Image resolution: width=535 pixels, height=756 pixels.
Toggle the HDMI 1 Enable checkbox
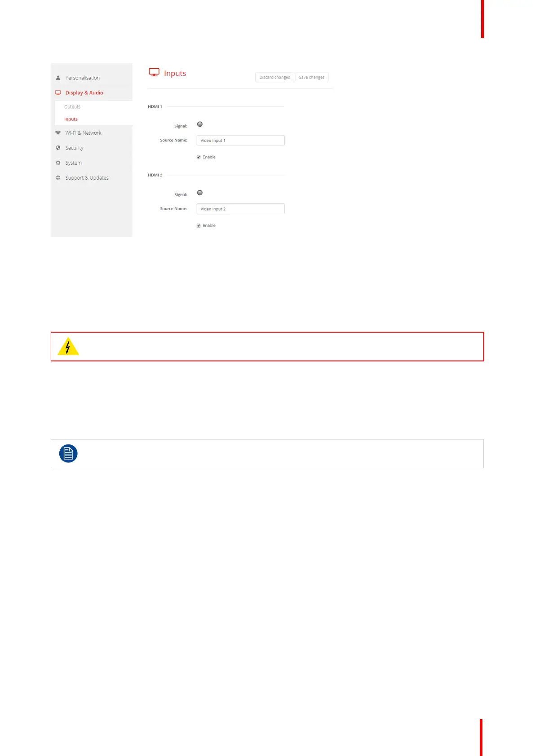click(199, 157)
